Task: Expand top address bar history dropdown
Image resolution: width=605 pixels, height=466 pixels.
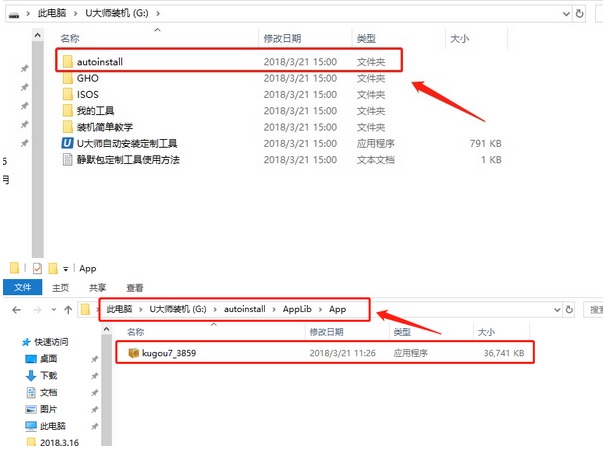Action: click(x=566, y=14)
